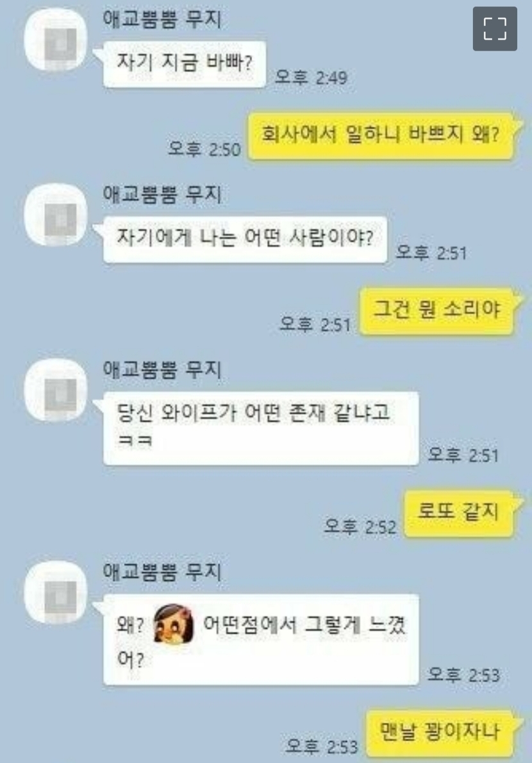Select the yellow '그건 뭔 소리야' bubble

(x=436, y=311)
